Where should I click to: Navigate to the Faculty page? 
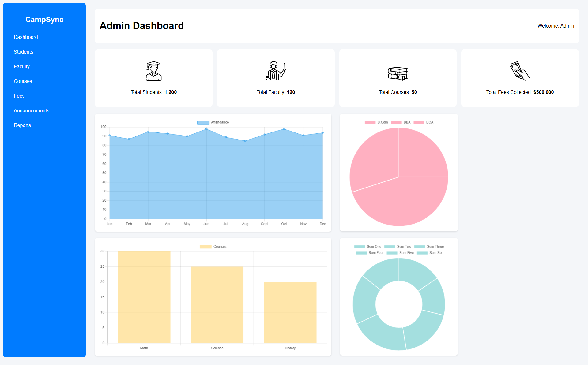click(x=22, y=66)
